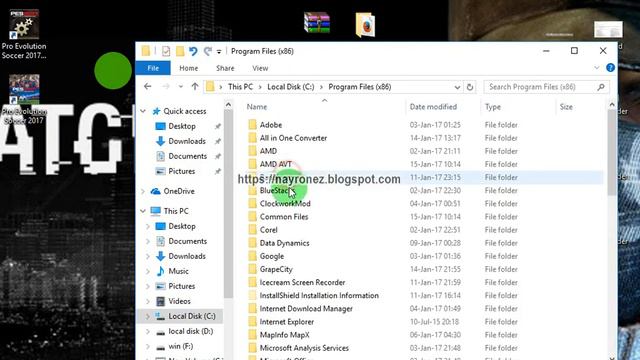Open the address bar history dropdown

click(x=457, y=87)
